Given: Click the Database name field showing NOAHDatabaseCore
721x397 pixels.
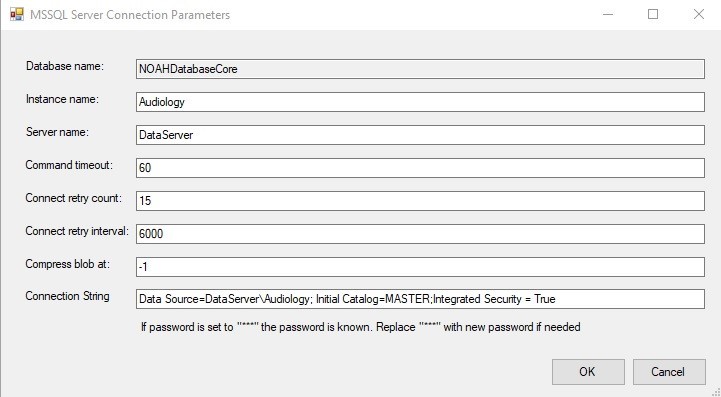Looking at the screenshot, I should click(x=420, y=69).
